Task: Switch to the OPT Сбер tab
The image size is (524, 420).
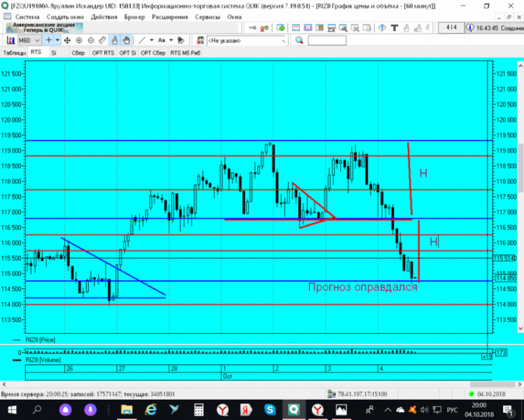Action: (153, 52)
